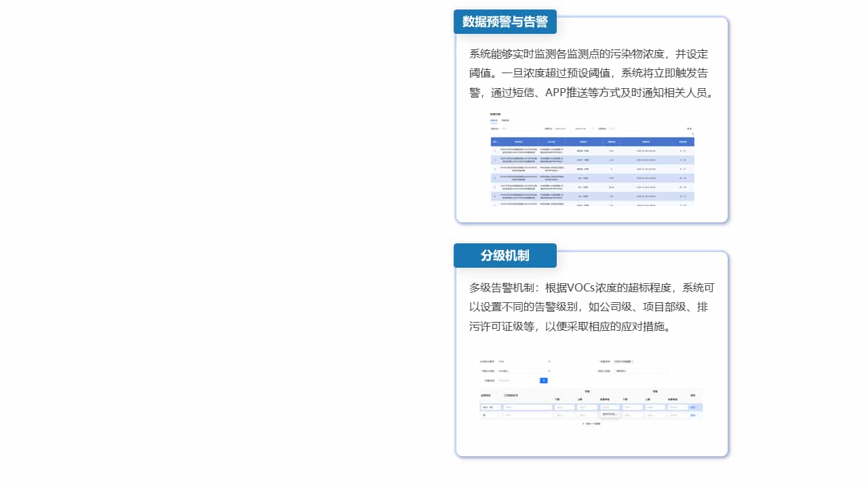This screenshot has height=488, width=868.
Task: Select the second tab above alert table
Action: coord(505,121)
